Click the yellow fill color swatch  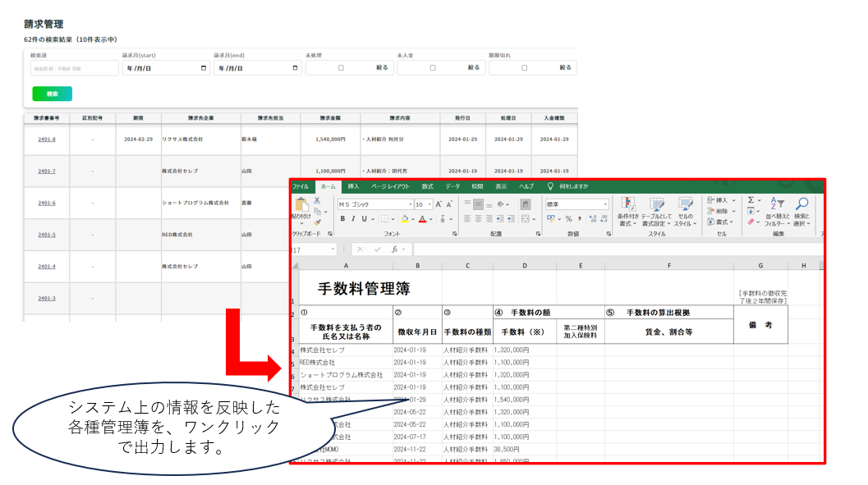click(x=404, y=219)
